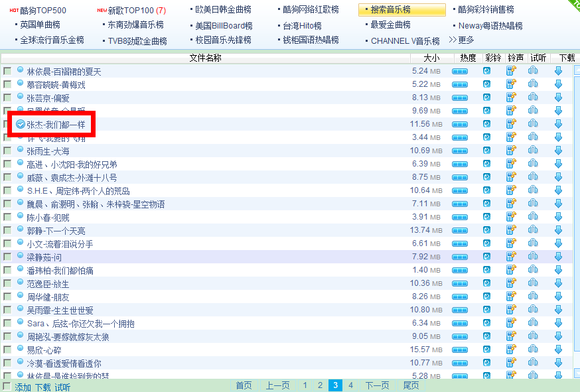Click the MV play icon for 林依晨-百褶裙的夏天
This screenshot has width=580, height=392.
click(x=488, y=71)
